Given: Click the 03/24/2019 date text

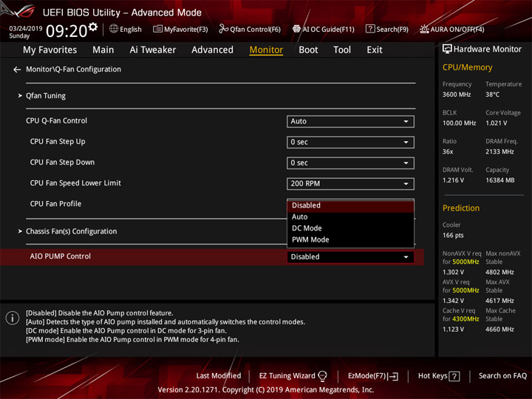Looking at the screenshot, I should coord(25,28).
